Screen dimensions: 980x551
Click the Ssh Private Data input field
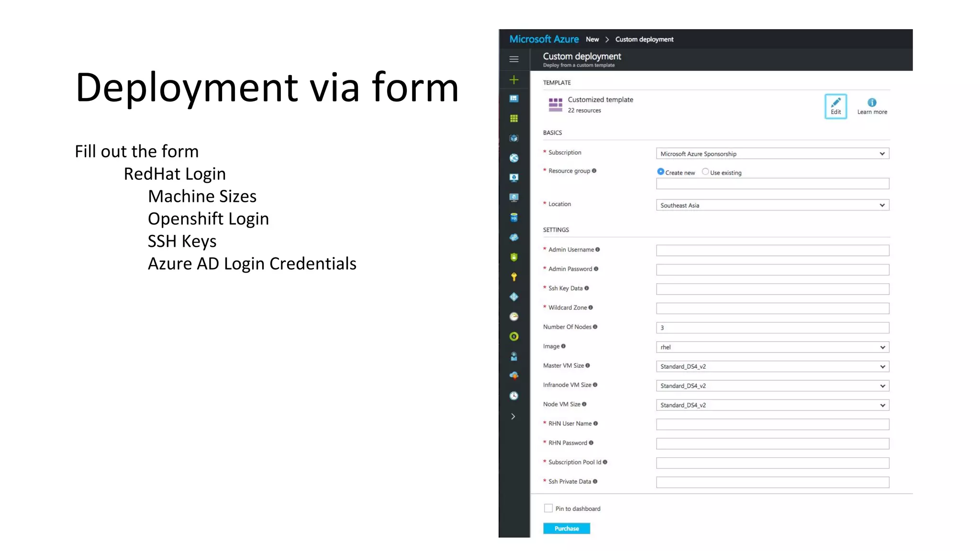[772, 482]
